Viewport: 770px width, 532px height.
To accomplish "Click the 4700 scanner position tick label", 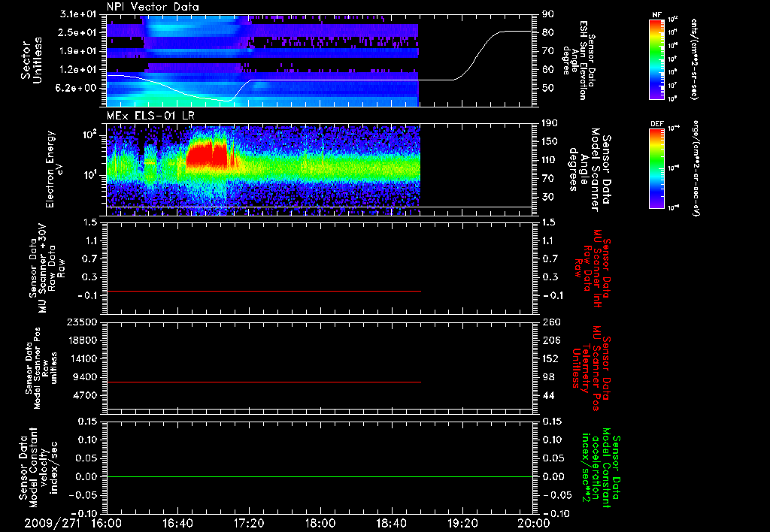I will [x=84, y=395].
